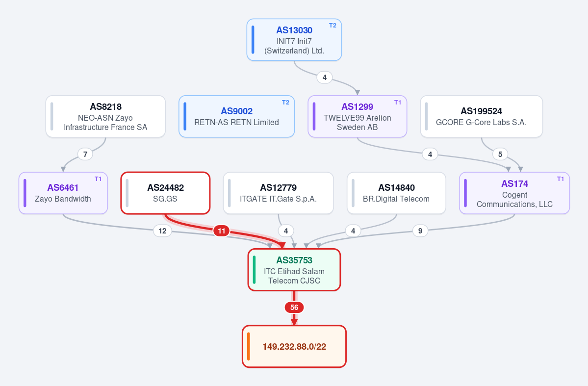
Task: Click the 149.232.88.0/22 prefix node
Action: tap(294, 347)
